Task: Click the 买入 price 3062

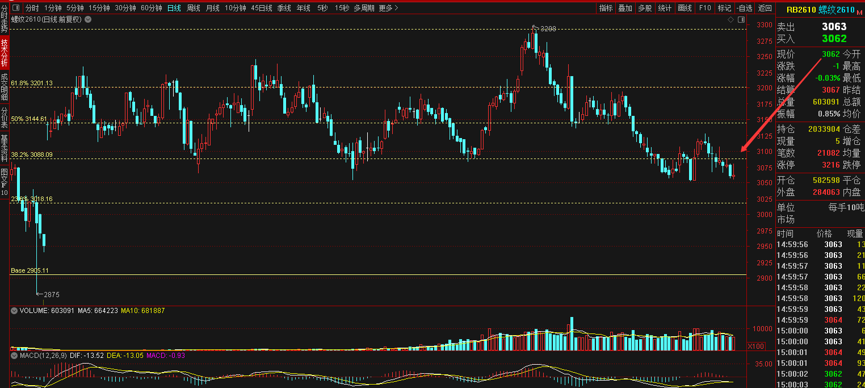Action: pos(834,38)
